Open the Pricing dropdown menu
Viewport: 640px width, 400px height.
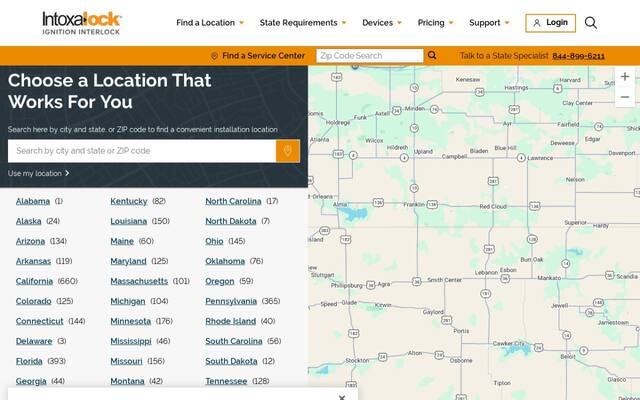click(435, 23)
